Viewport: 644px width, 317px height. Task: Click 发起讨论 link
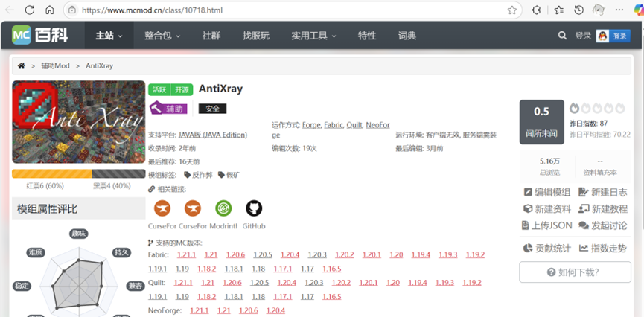click(x=602, y=225)
